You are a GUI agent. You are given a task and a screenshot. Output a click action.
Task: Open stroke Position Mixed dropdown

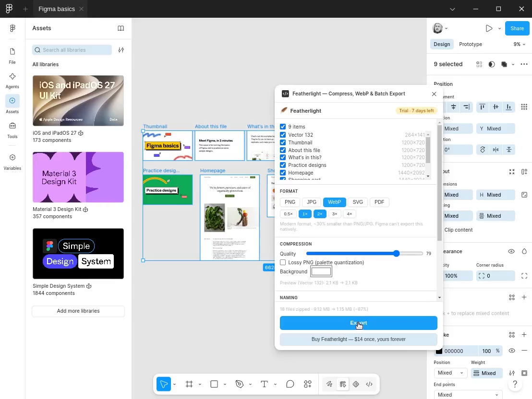[x=450, y=373]
